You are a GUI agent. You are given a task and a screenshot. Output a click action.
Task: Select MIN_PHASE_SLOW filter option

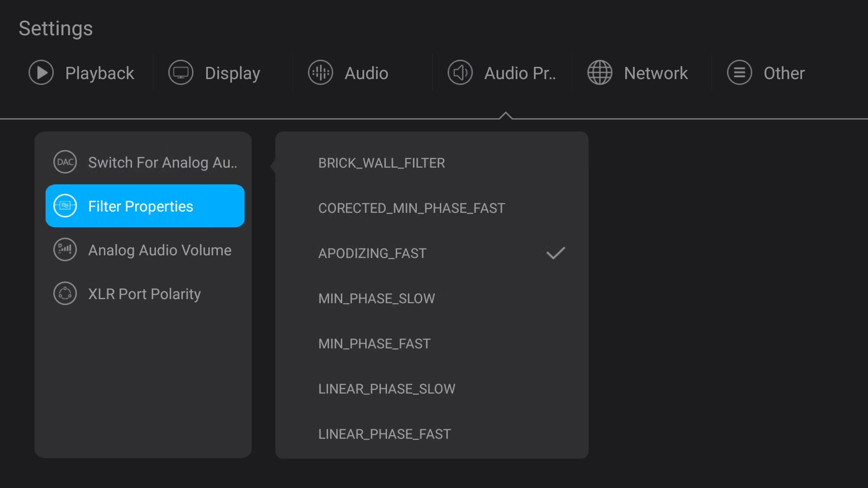[377, 299]
